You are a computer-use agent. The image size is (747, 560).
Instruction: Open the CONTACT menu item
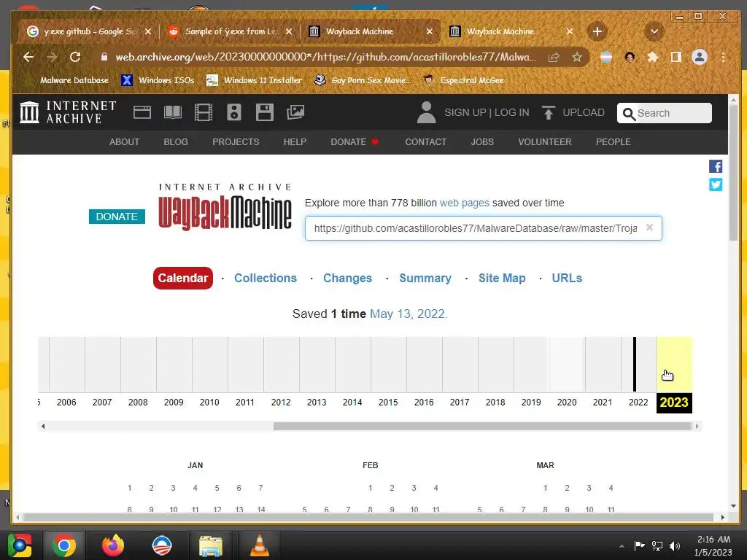click(x=426, y=142)
